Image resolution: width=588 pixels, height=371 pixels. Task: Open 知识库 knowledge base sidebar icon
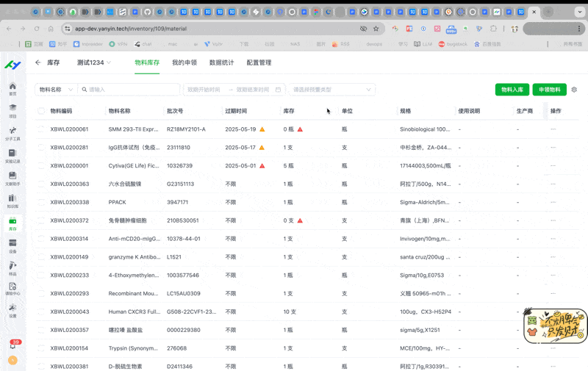click(12, 200)
